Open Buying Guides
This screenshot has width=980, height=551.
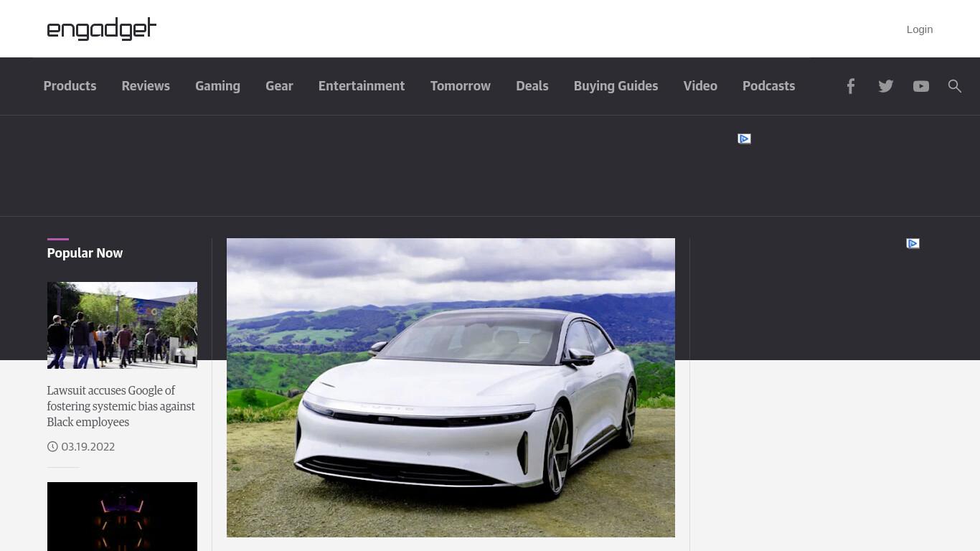tap(616, 86)
